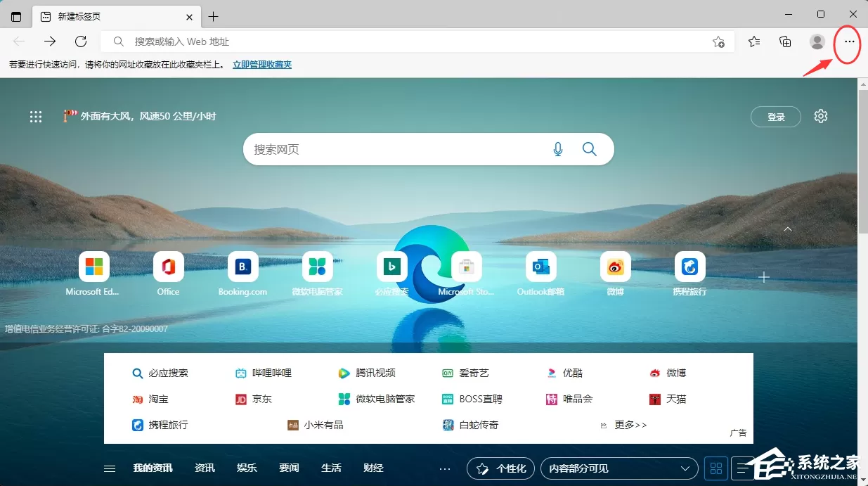Open the Favorites star toolbar icon
This screenshot has width=868, height=486.
pos(754,41)
